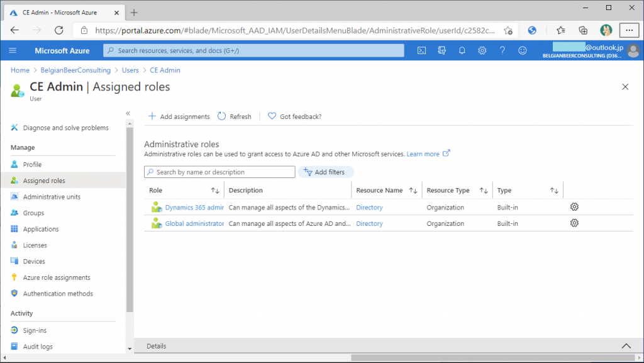Open Devices in the left menu
Image resolution: width=644 pixels, height=363 pixels.
tap(34, 261)
